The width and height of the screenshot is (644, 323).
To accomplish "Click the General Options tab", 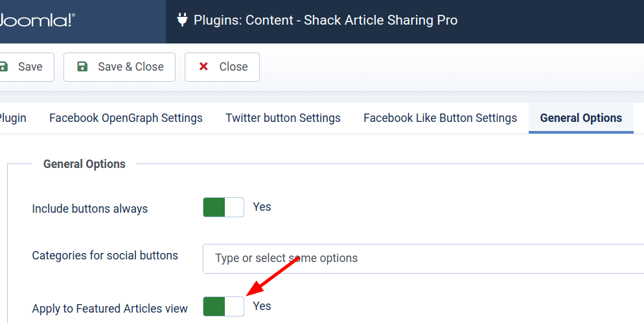I will pyautogui.click(x=581, y=118).
